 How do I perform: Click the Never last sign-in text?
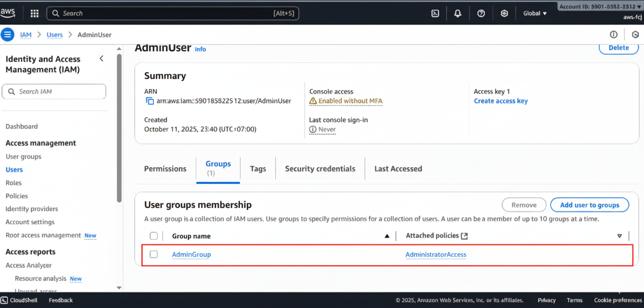point(327,129)
